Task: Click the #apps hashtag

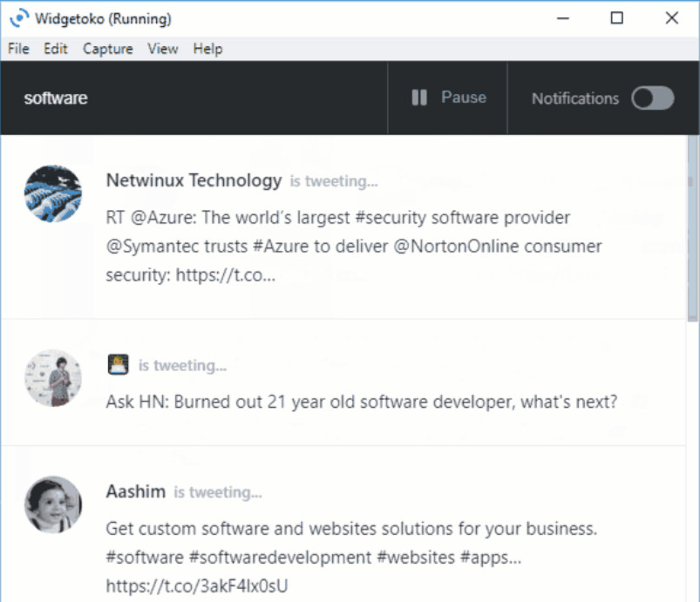Action: [491, 558]
